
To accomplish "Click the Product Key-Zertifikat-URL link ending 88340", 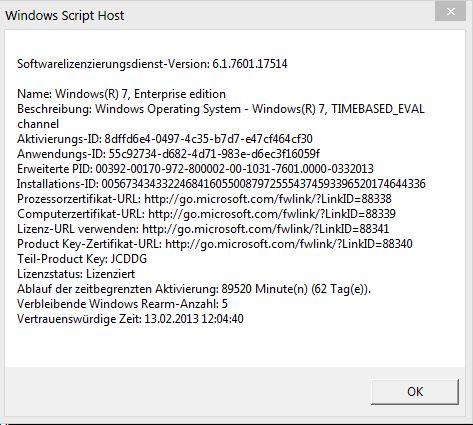I will [x=289, y=244].
